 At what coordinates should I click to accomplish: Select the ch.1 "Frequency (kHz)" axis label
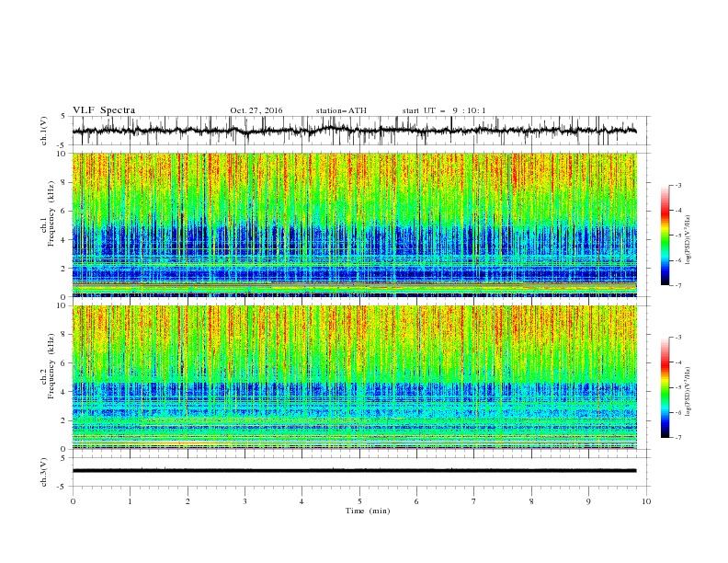coord(51,214)
